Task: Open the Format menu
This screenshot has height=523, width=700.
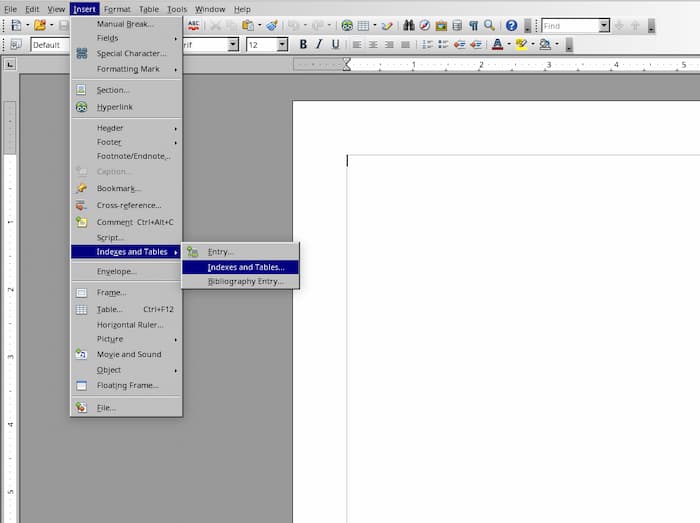Action: [x=117, y=9]
